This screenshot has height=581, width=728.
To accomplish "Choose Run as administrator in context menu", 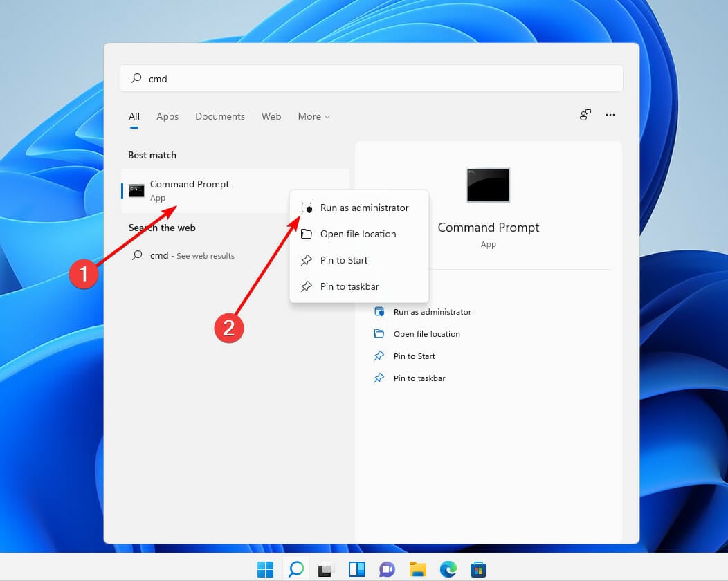I will tap(359, 207).
